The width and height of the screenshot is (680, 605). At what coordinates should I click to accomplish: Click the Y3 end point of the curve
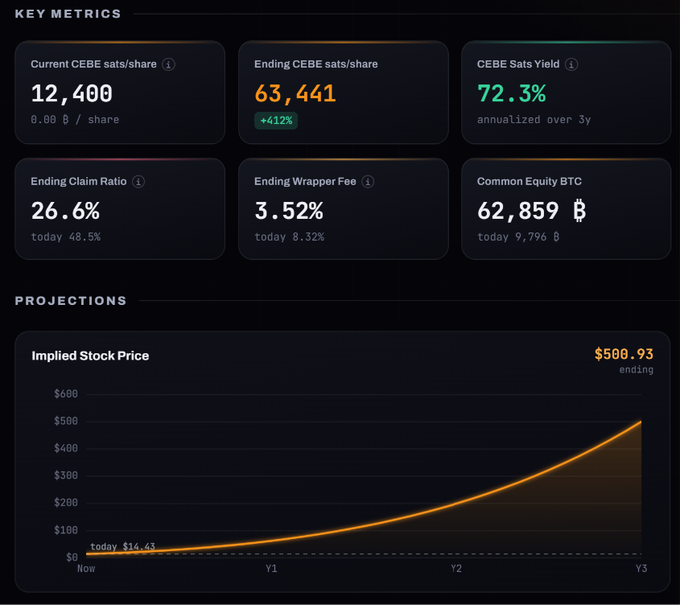pyautogui.click(x=641, y=422)
